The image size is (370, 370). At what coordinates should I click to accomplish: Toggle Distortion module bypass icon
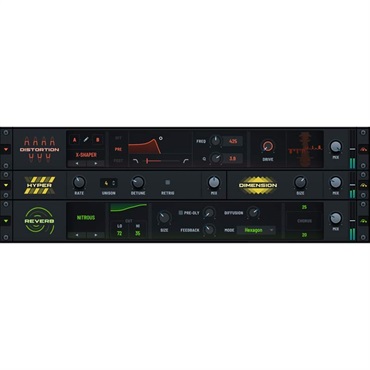click(x=363, y=149)
